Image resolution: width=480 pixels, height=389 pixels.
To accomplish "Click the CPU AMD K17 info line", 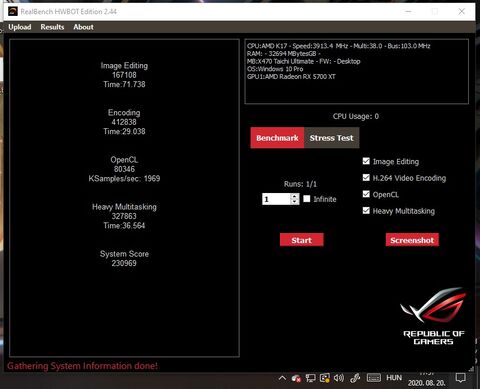I will pos(338,46).
